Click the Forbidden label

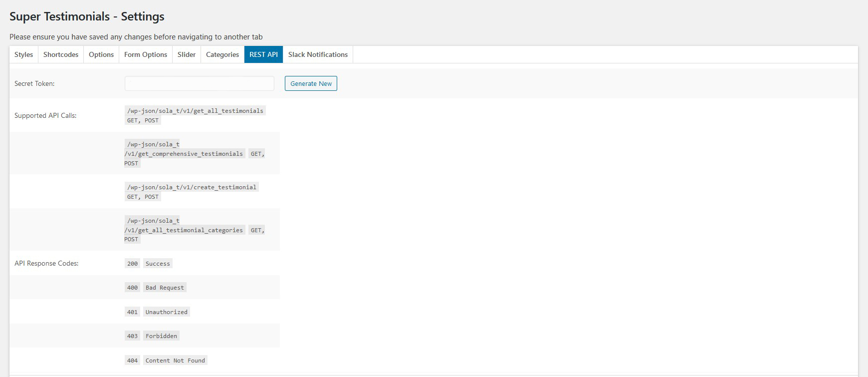(x=161, y=336)
